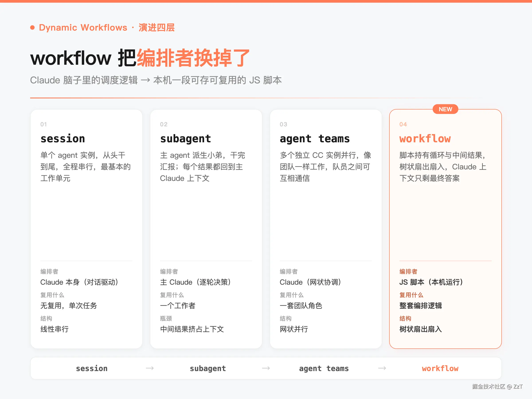The image size is (532, 399).
Task: Click the description "主 agent 派生小弟，干完汇报"
Action: pos(203,167)
